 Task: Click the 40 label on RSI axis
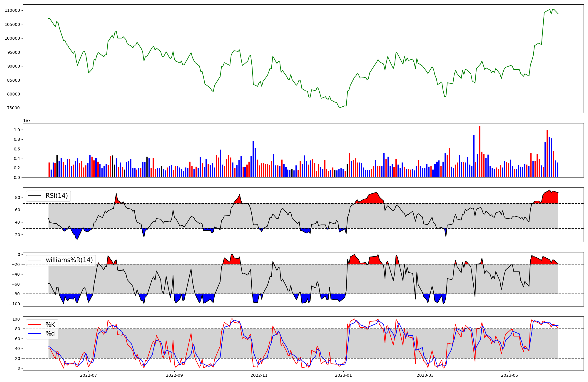click(18, 222)
